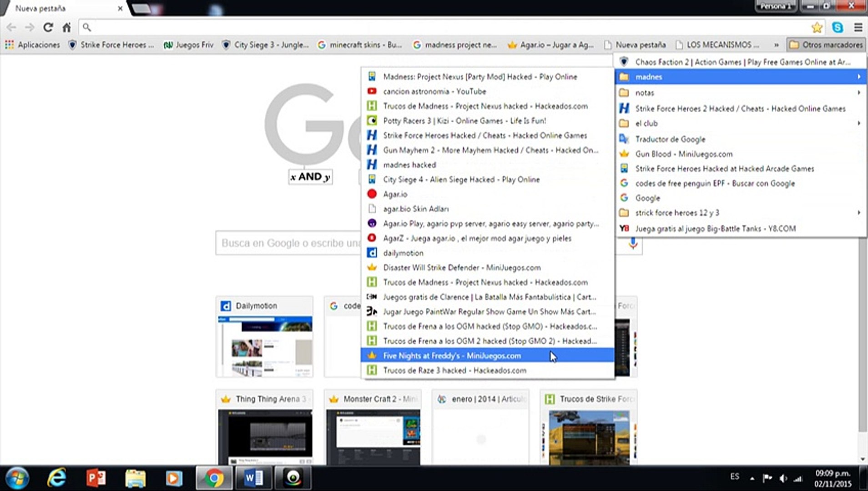Click the Forward navigation arrow

[x=30, y=28]
